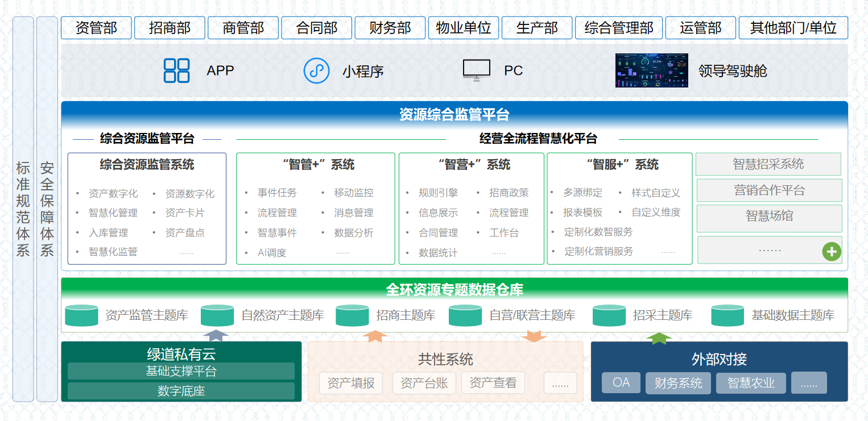Select the 招采主题库 database cylinder icon

click(609, 315)
